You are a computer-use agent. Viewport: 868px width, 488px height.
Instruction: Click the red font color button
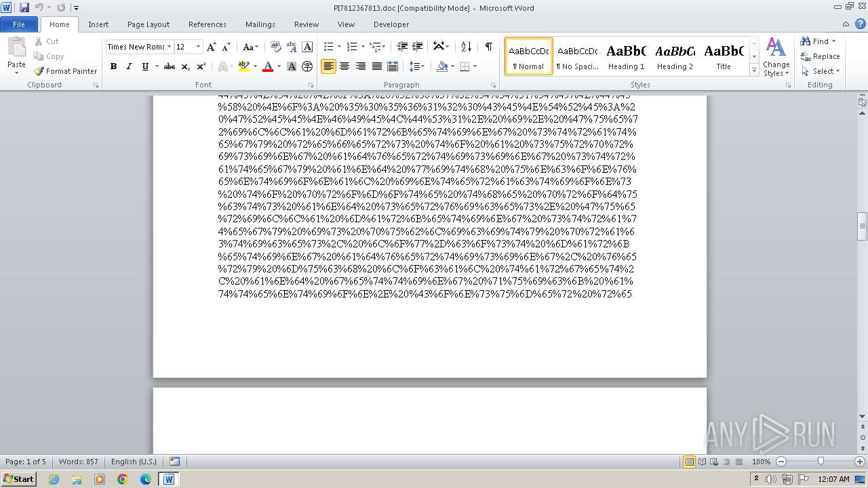(x=268, y=66)
